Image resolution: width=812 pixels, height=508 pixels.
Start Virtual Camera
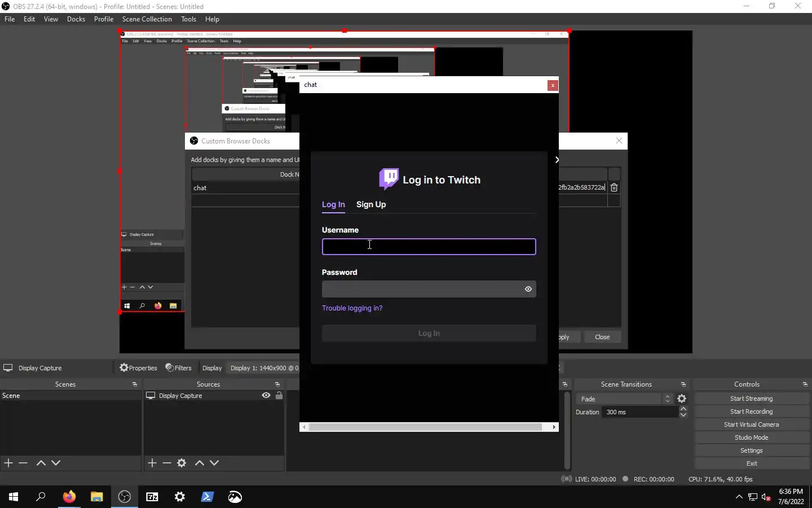pos(752,424)
